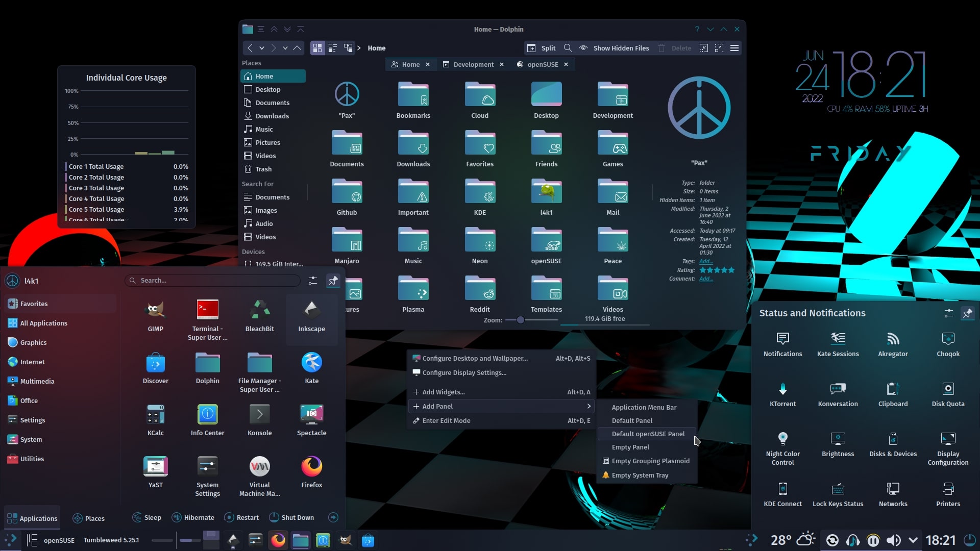Start Discover software center from favorites
The height and width of the screenshot is (551, 980).
(156, 368)
